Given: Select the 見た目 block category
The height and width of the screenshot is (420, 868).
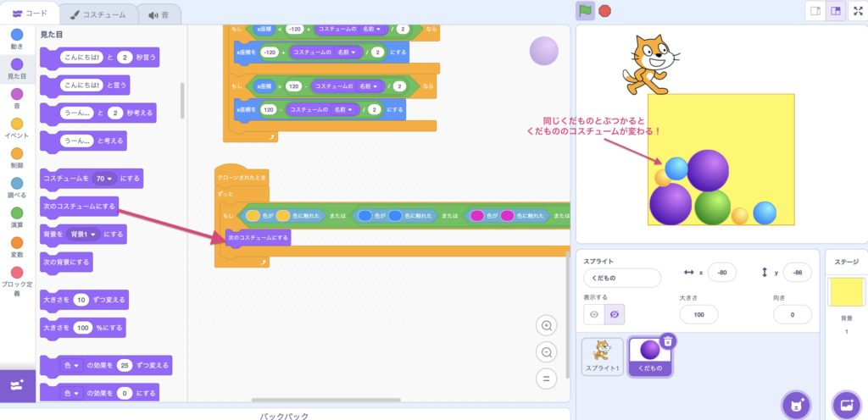Looking at the screenshot, I should (17, 69).
